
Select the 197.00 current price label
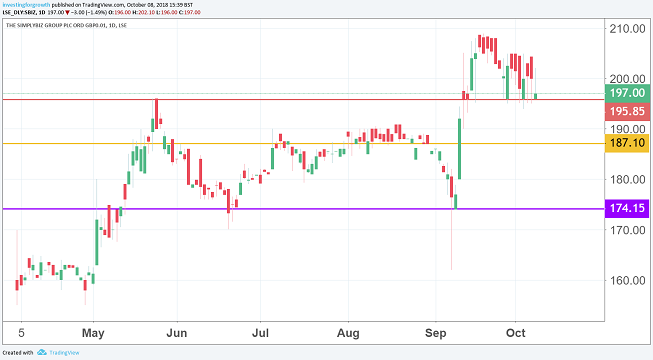[x=627, y=93]
